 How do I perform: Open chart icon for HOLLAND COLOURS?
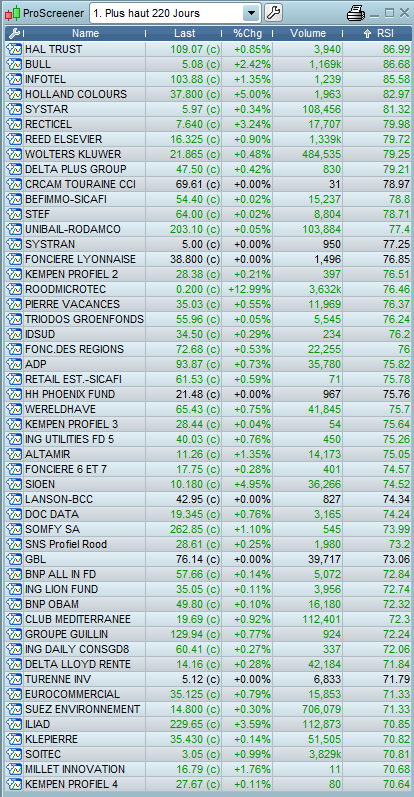point(13,95)
